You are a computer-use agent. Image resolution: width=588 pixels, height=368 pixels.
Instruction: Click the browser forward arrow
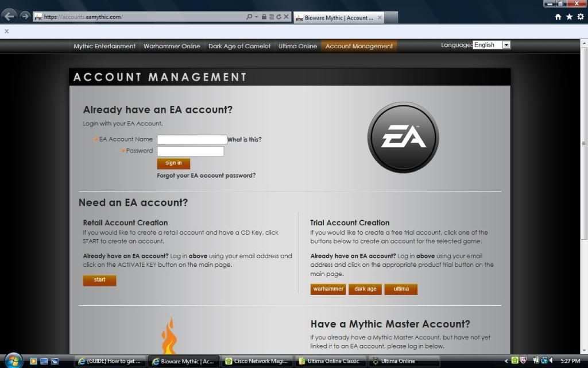coord(25,16)
